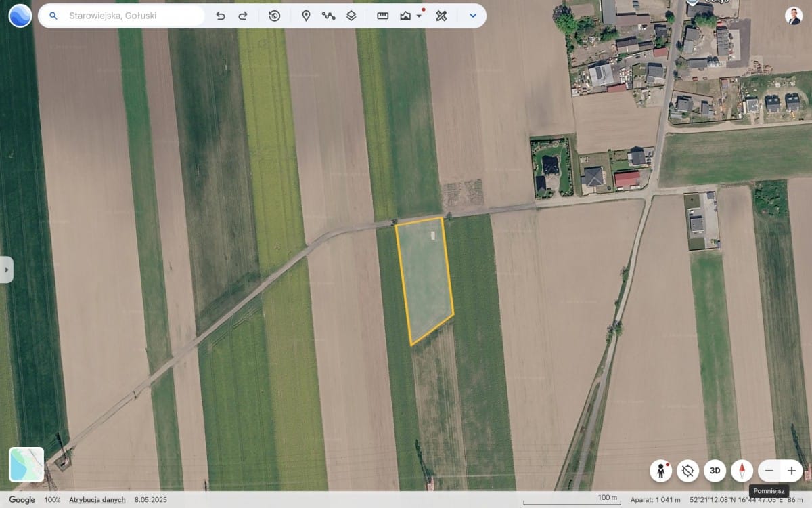Open the map layers thumbnail
Viewport: 812px width, 508px height.
[x=26, y=465]
